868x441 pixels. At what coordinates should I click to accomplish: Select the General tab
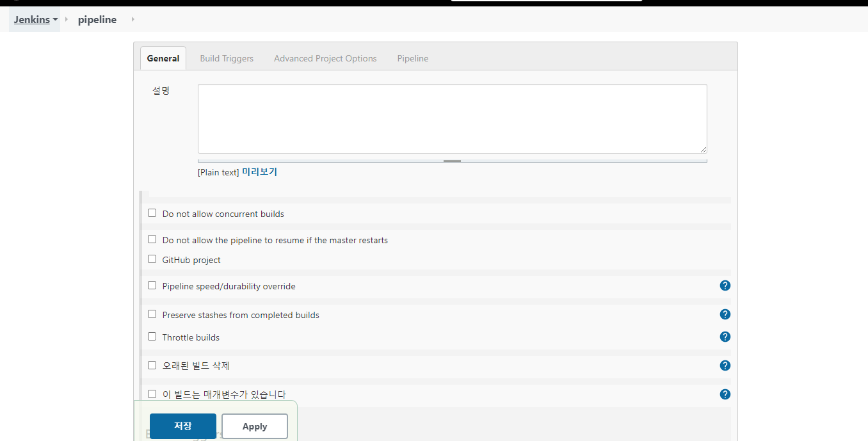(163, 58)
